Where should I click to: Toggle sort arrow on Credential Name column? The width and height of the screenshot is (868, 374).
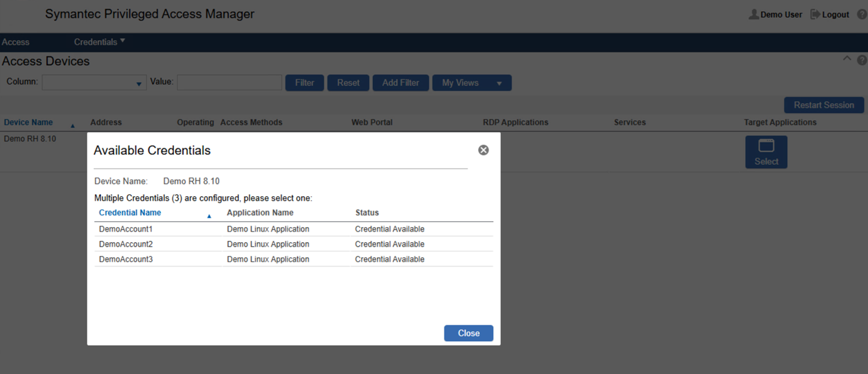(209, 216)
